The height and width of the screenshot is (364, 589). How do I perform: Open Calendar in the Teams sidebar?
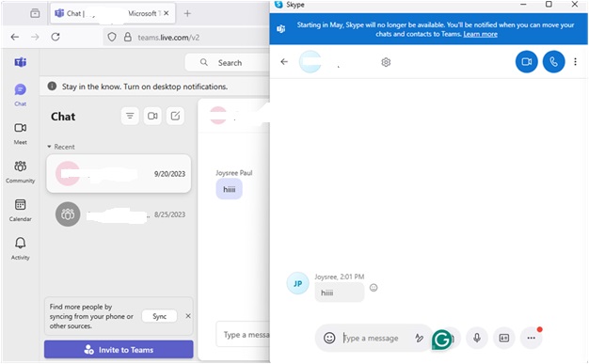pyautogui.click(x=21, y=210)
